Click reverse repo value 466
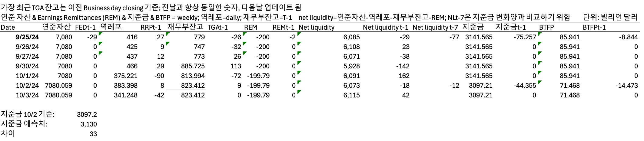The height and width of the screenshot is (141, 644). click(x=132, y=66)
